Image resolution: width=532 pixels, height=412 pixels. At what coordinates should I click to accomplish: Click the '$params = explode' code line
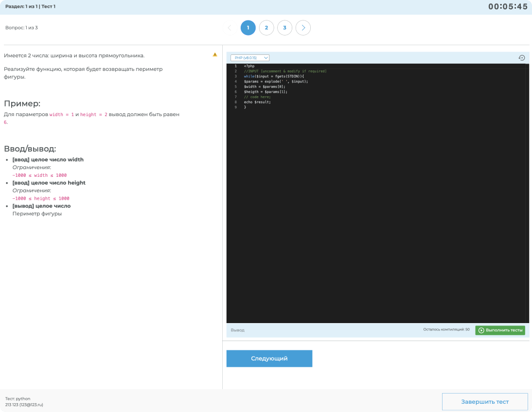(x=276, y=82)
